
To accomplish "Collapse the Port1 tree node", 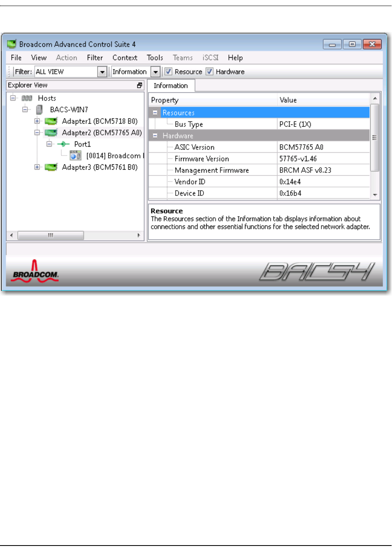I will (x=49, y=144).
